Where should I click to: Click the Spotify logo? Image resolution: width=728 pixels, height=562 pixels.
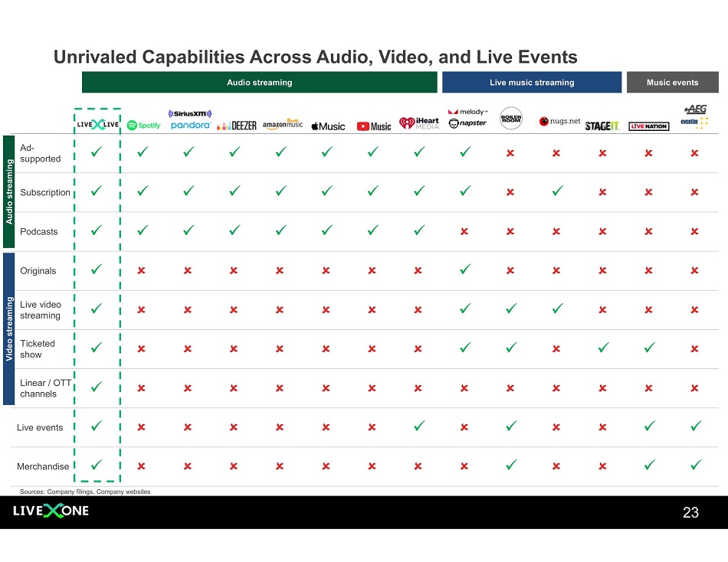pos(143,126)
